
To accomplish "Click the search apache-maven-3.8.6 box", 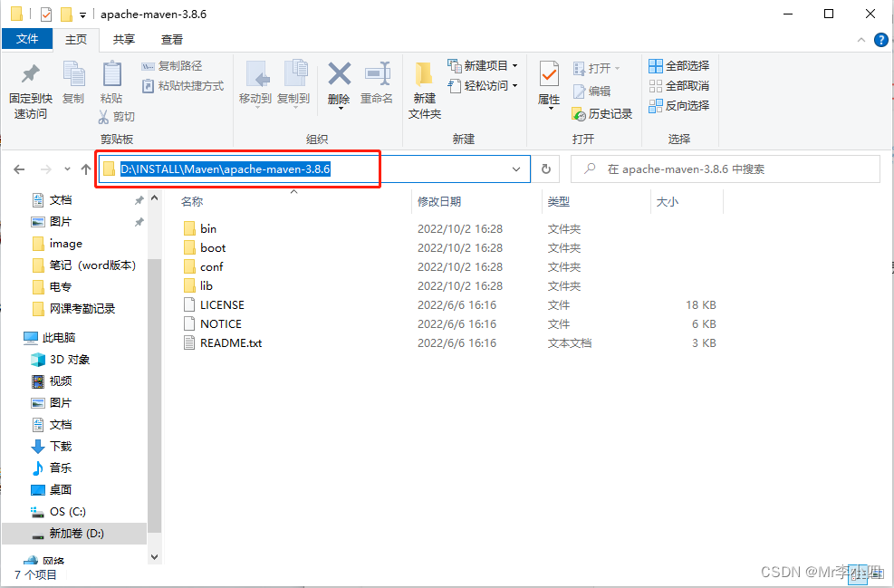I will pyautogui.click(x=726, y=169).
